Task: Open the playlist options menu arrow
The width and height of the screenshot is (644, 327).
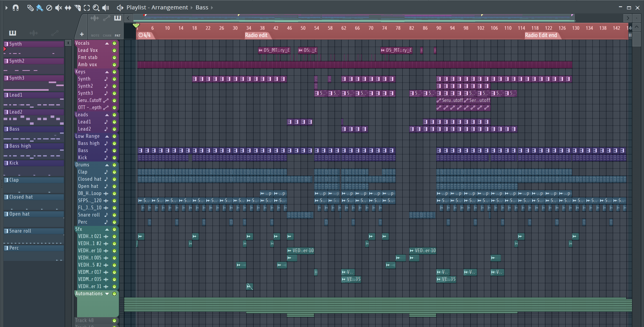Action: tap(6, 8)
